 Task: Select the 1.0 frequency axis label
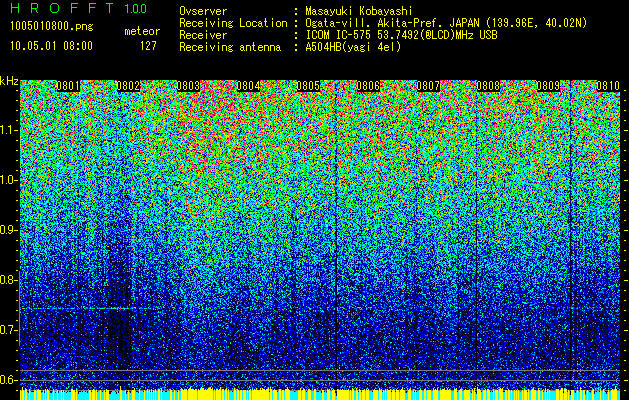coord(9,180)
